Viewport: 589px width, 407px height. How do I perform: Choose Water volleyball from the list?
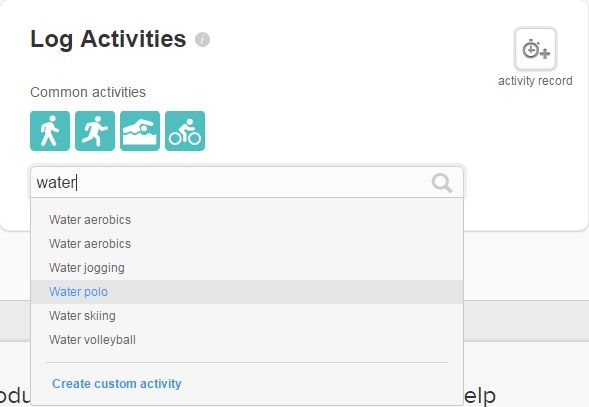[x=247, y=340]
